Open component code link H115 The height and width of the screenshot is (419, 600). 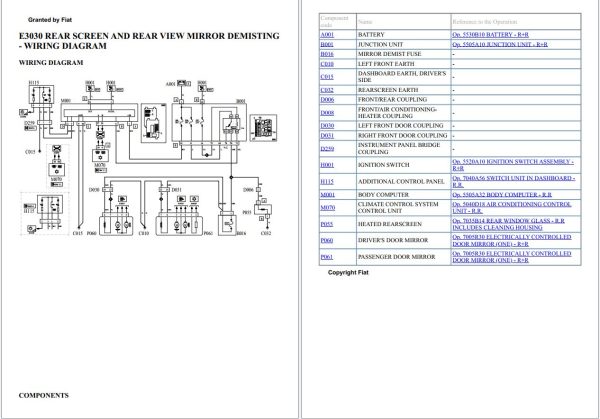coord(327,182)
